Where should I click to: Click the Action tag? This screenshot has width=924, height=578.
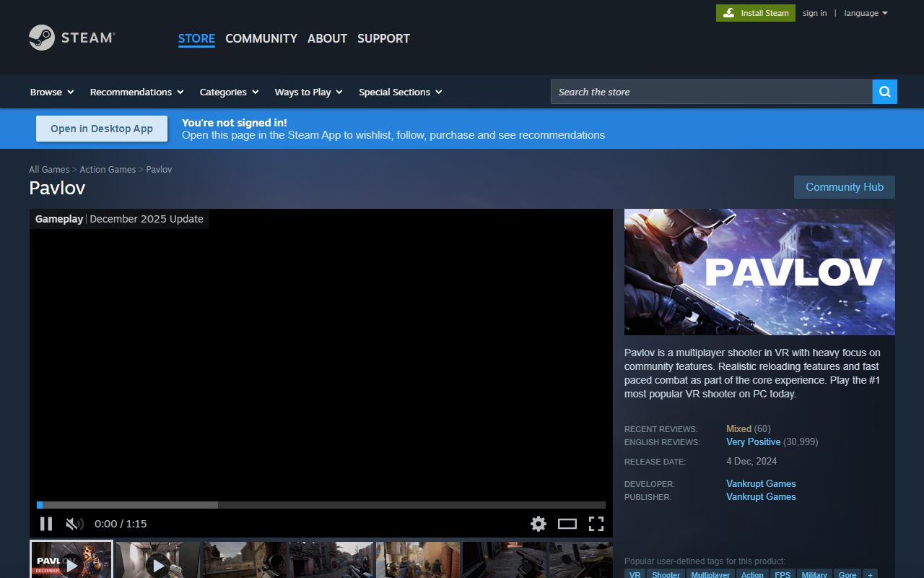752,574
